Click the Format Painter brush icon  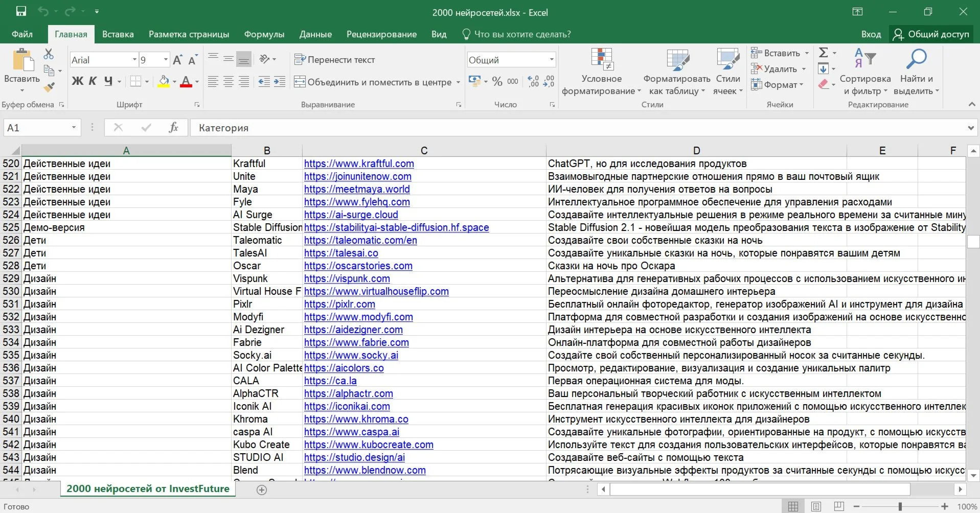(x=49, y=87)
